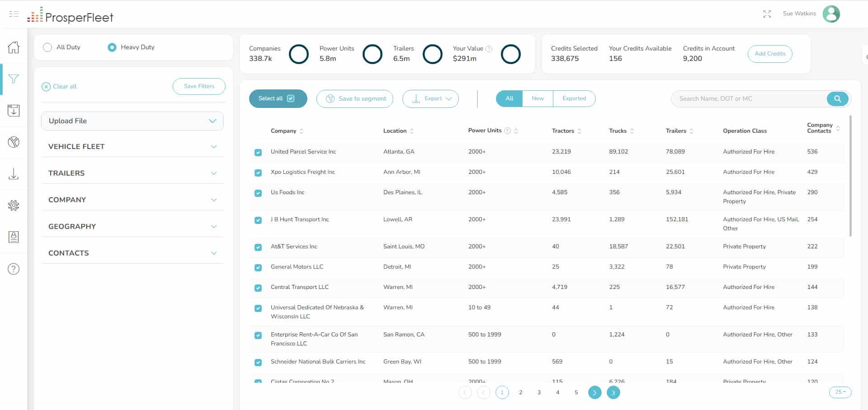The image size is (868, 410).
Task: Uncheck Xpo Logistics Freight Inc row
Action: tap(258, 173)
